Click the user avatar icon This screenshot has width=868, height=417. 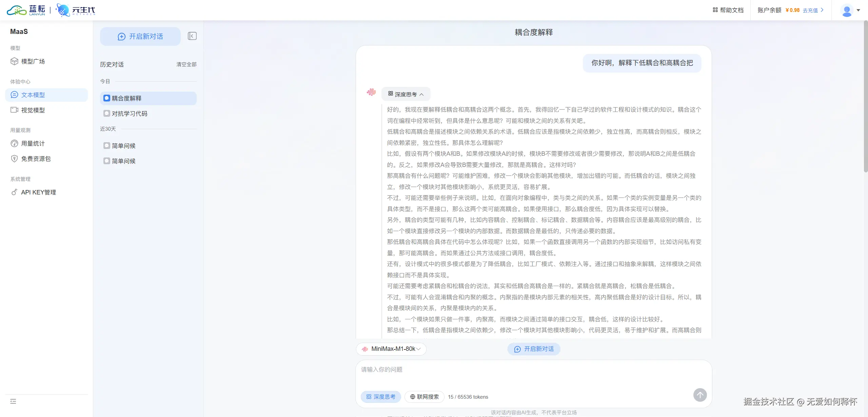click(x=847, y=11)
